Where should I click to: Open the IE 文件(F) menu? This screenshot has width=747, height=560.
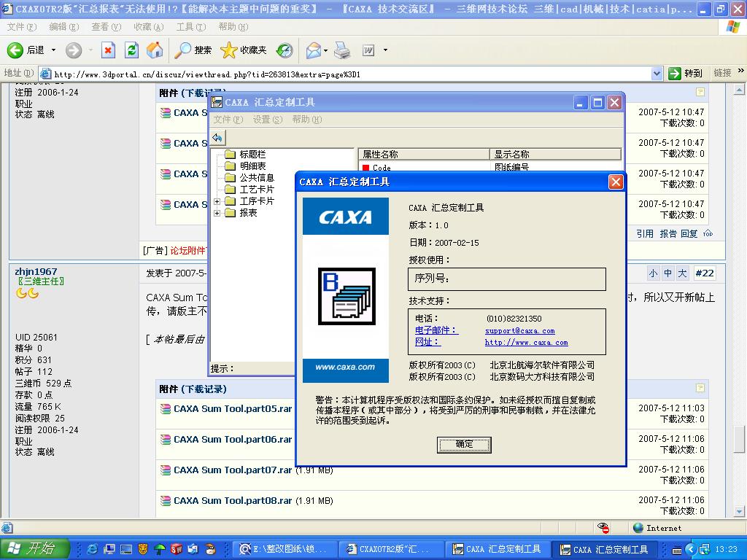(x=21, y=27)
